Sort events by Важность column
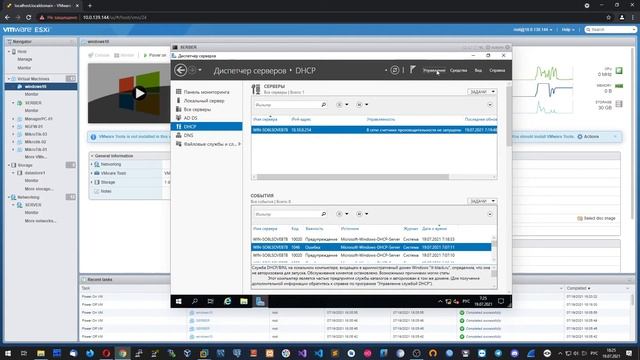 [314, 229]
